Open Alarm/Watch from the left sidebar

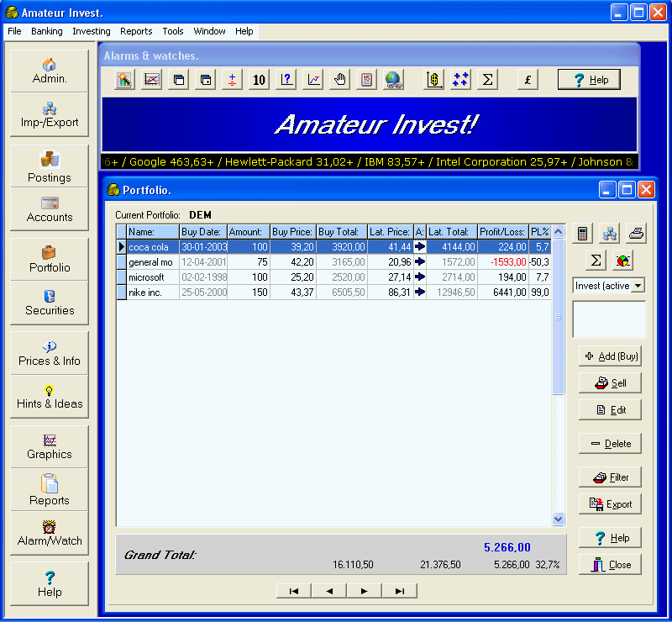(x=49, y=534)
